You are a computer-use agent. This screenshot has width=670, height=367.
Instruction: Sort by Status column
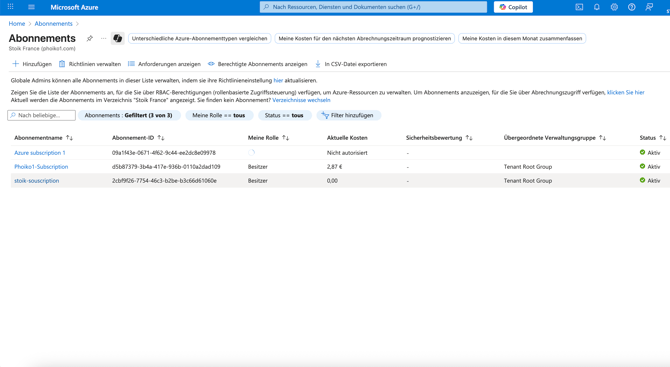(x=652, y=138)
